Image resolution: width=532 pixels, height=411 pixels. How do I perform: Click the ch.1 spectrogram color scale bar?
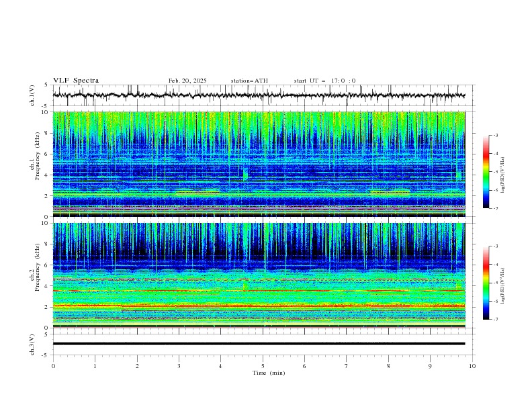click(x=486, y=172)
